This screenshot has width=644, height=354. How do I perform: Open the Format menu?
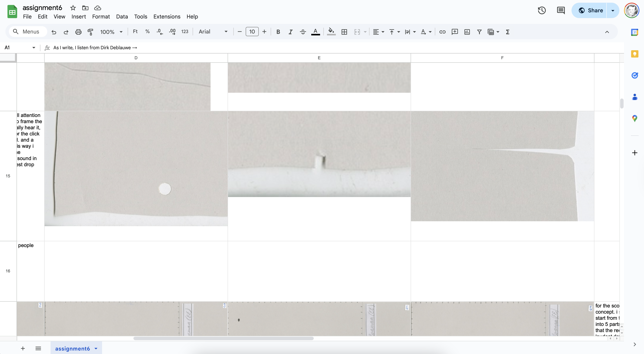[x=101, y=17]
